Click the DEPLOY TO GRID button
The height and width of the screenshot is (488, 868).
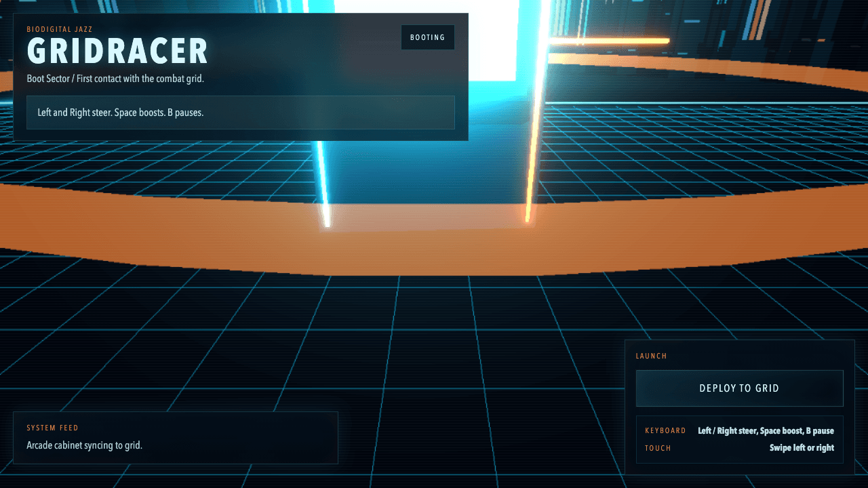click(739, 388)
